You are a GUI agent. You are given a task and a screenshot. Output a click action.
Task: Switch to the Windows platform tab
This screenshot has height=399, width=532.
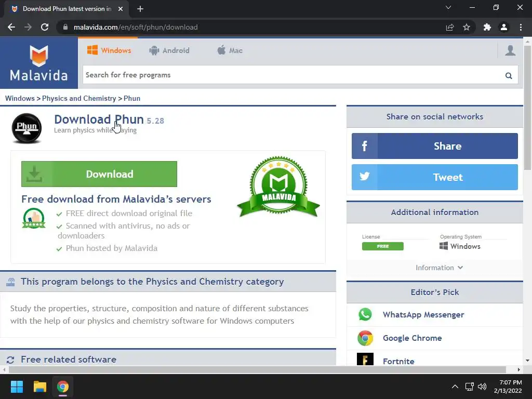tap(109, 50)
